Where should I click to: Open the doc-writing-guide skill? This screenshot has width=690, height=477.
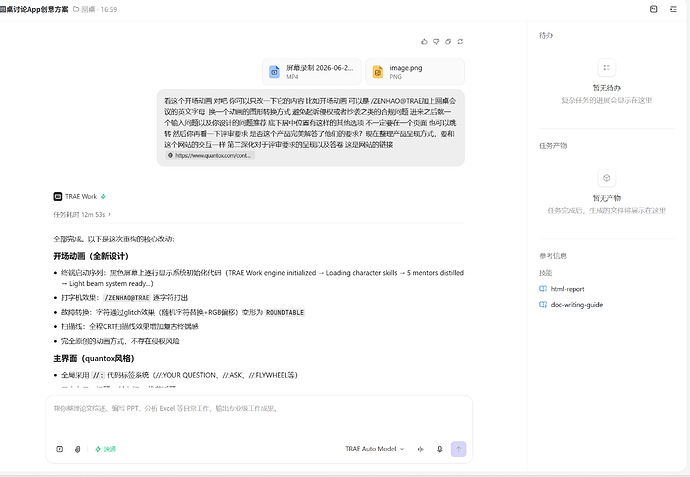tap(571, 305)
